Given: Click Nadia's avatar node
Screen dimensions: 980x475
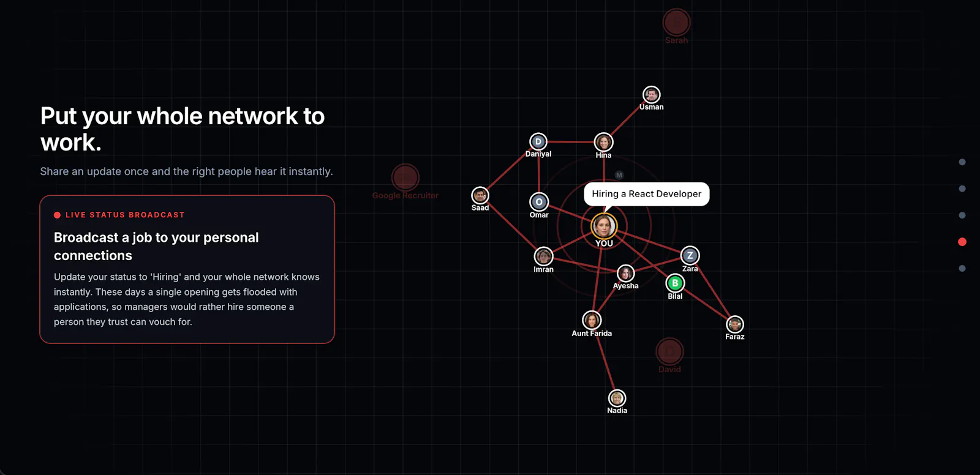Looking at the screenshot, I should [x=617, y=398].
